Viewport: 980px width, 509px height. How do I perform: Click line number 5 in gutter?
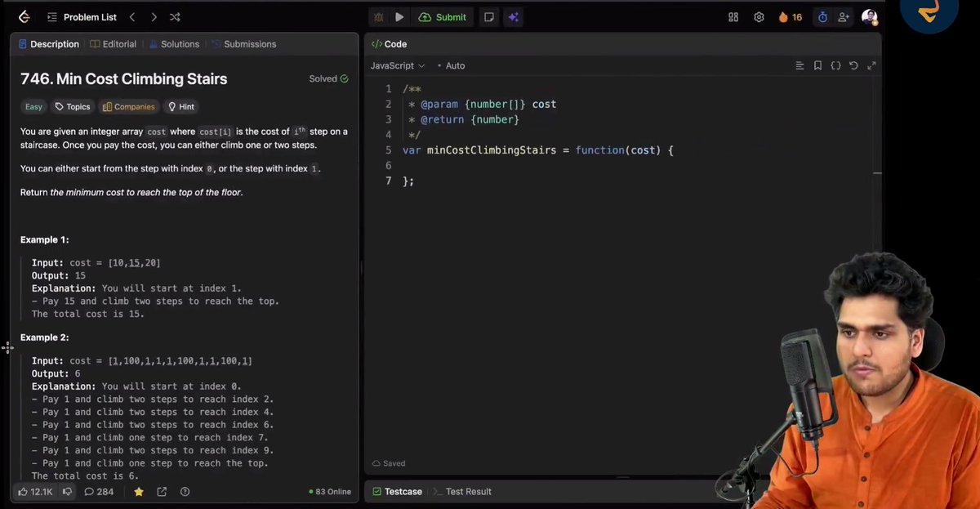pos(389,150)
